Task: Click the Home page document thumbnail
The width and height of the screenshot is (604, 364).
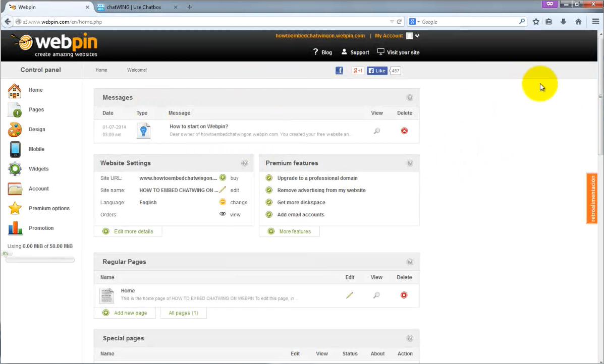Action: pos(106,295)
